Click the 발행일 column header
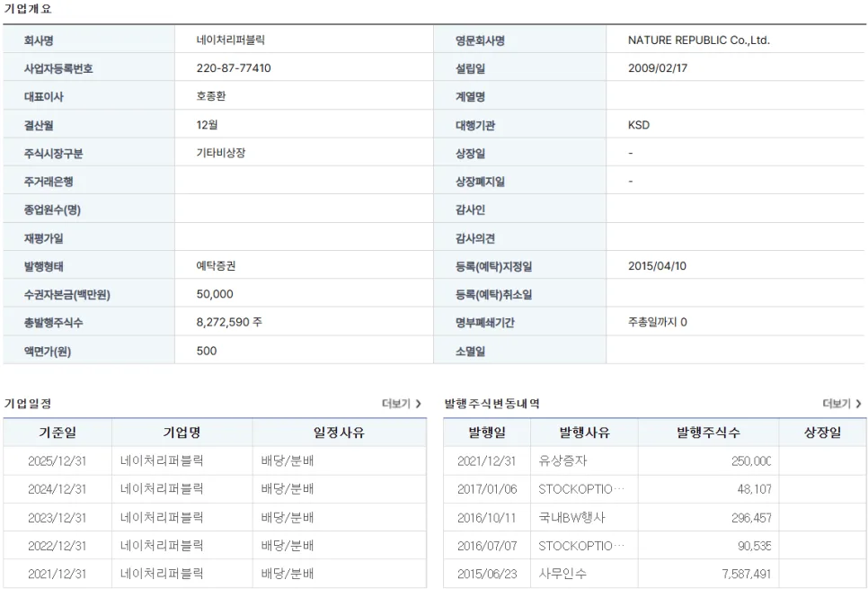The width and height of the screenshot is (868, 589). point(487,433)
